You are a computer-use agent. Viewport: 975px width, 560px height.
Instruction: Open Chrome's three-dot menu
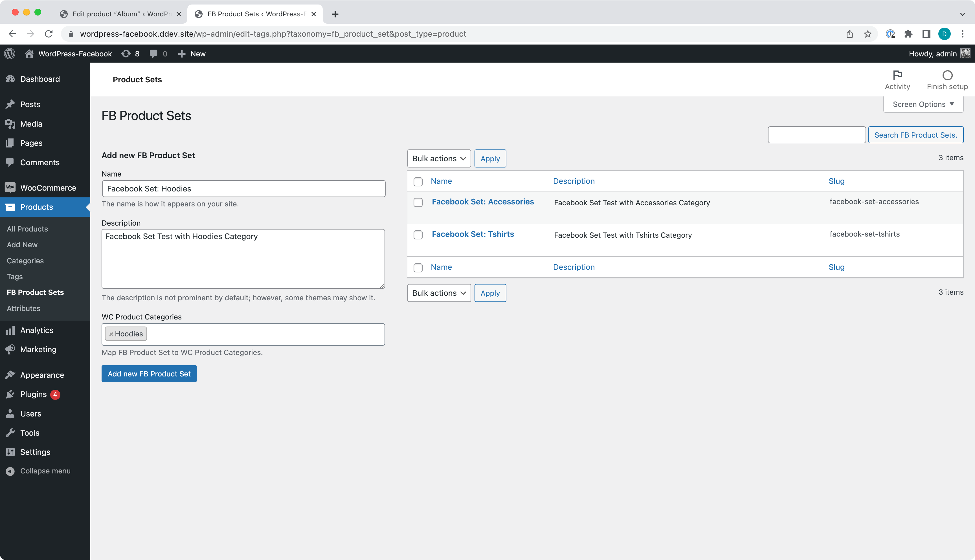pyautogui.click(x=962, y=34)
